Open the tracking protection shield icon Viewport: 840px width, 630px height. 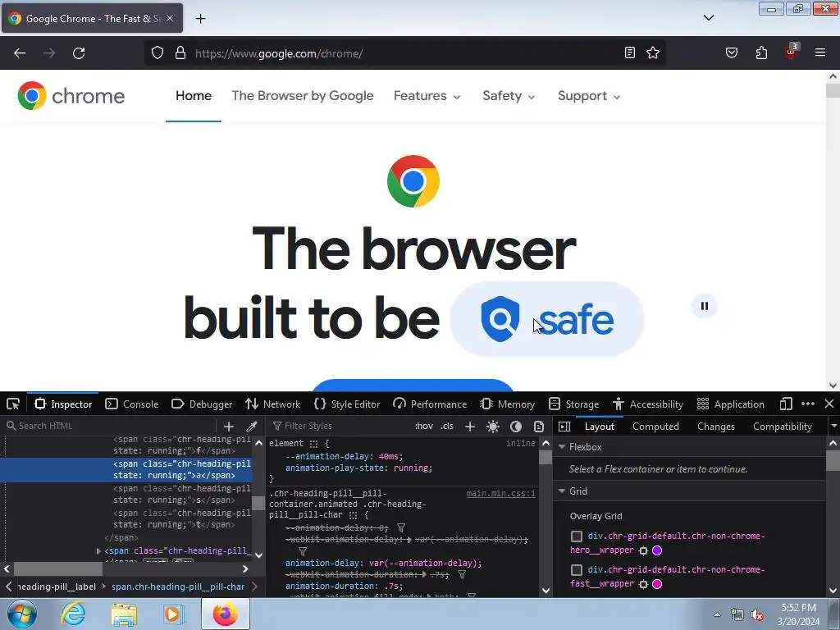pos(157,52)
